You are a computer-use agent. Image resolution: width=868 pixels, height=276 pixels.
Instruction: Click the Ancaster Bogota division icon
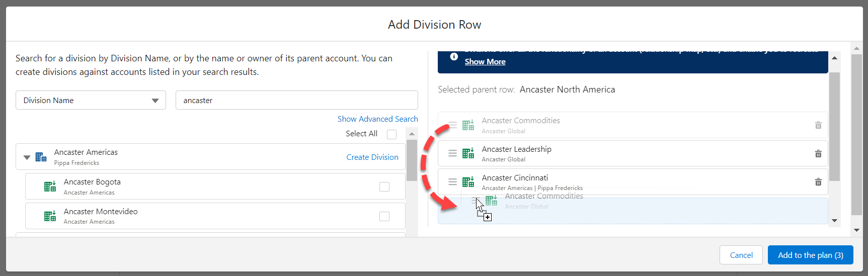[x=50, y=187]
